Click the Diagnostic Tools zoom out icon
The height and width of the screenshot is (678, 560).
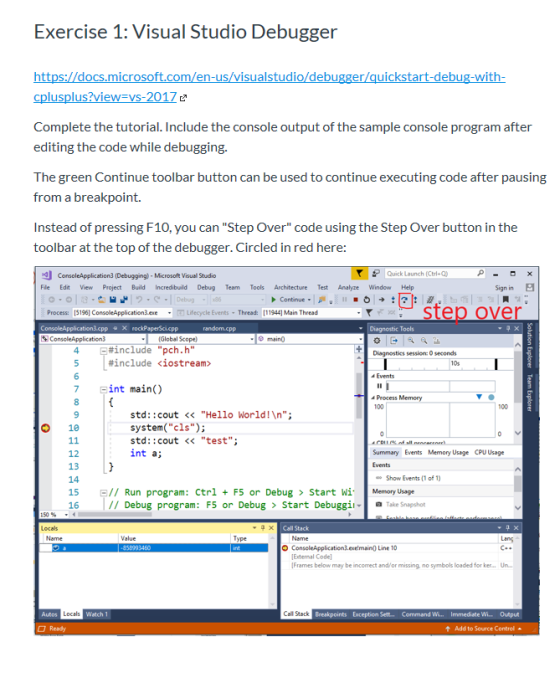click(424, 341)
